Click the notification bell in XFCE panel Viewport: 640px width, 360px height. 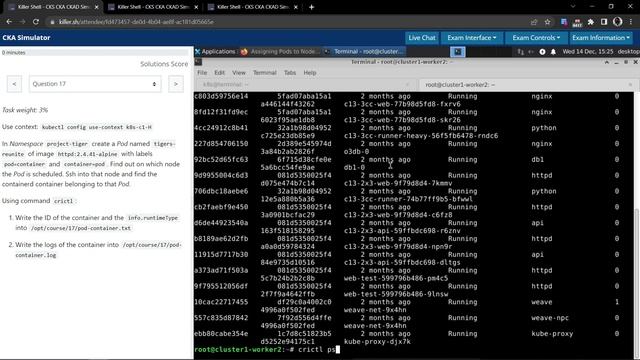pos(553,52)
